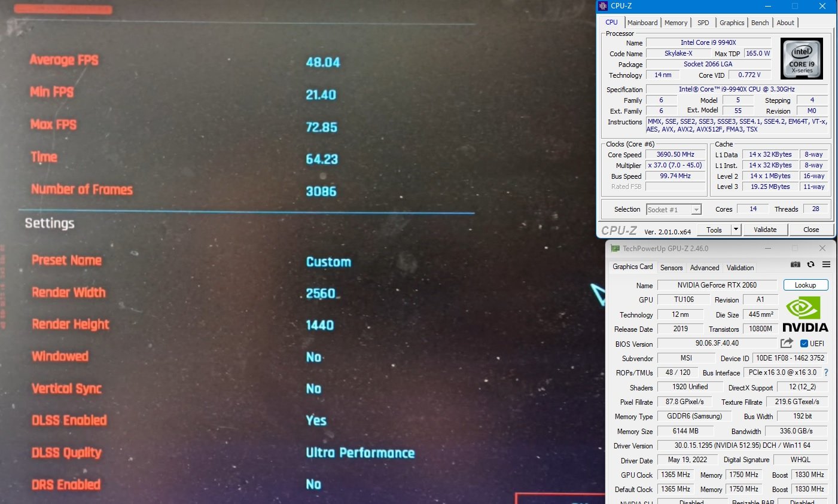Screen dimensions: 838x504
Task: Close the GPU-Z window with X
Action: tap(822, 248)
